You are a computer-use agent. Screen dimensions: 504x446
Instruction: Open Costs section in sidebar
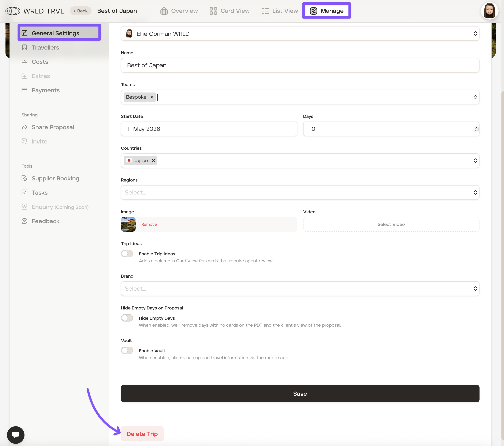(40, 62)
